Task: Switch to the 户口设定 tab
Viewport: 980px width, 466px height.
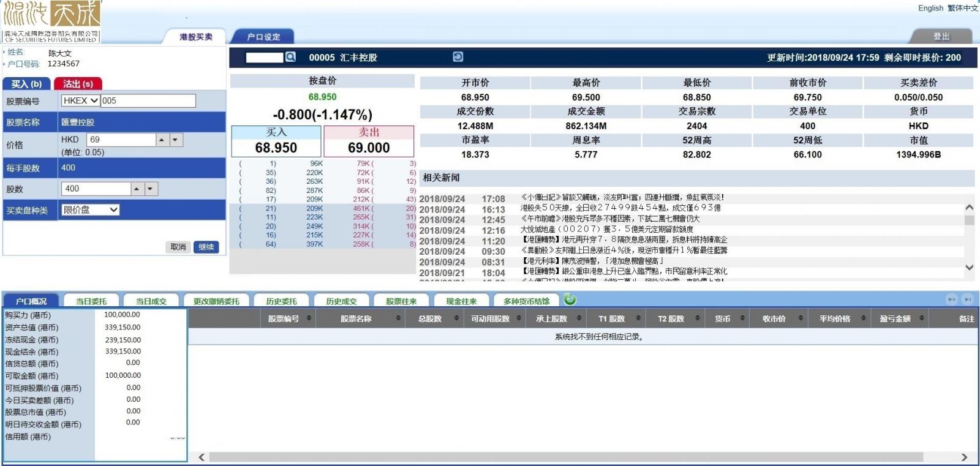Action: click(263, 37)
